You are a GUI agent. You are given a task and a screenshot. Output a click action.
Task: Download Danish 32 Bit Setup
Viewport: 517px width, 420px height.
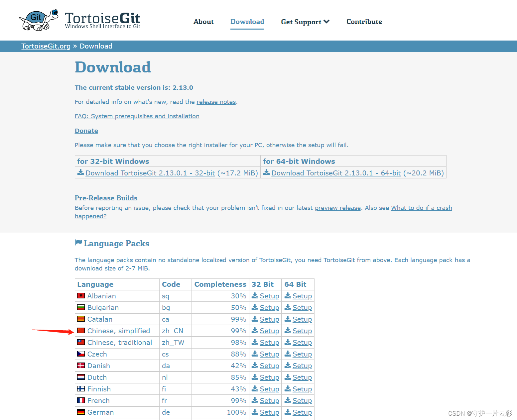[269, 366]
